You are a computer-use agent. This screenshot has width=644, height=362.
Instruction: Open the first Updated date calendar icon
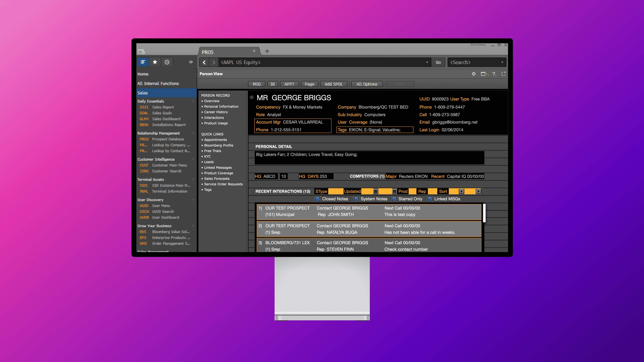tap(375, 191)
